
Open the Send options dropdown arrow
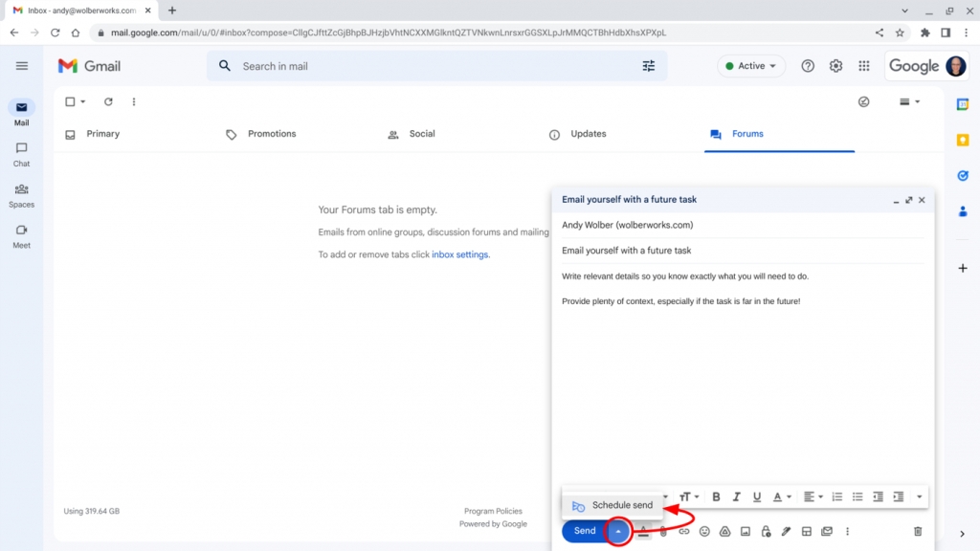(617, 531)
